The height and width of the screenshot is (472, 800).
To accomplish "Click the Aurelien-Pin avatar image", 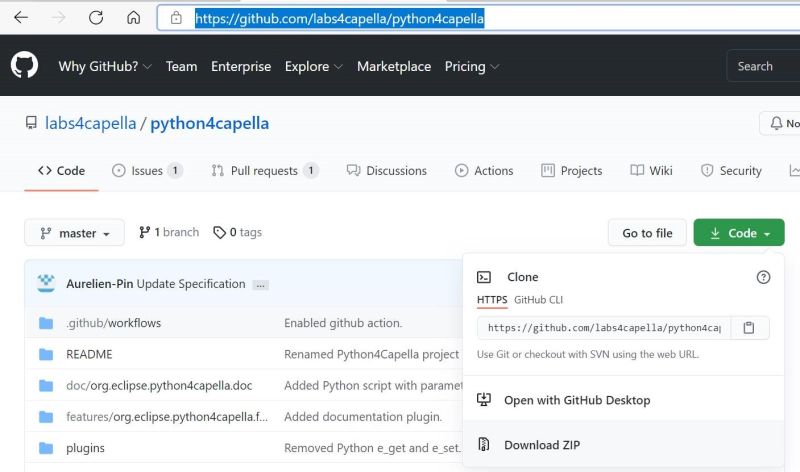I will [x=46, y=283].
